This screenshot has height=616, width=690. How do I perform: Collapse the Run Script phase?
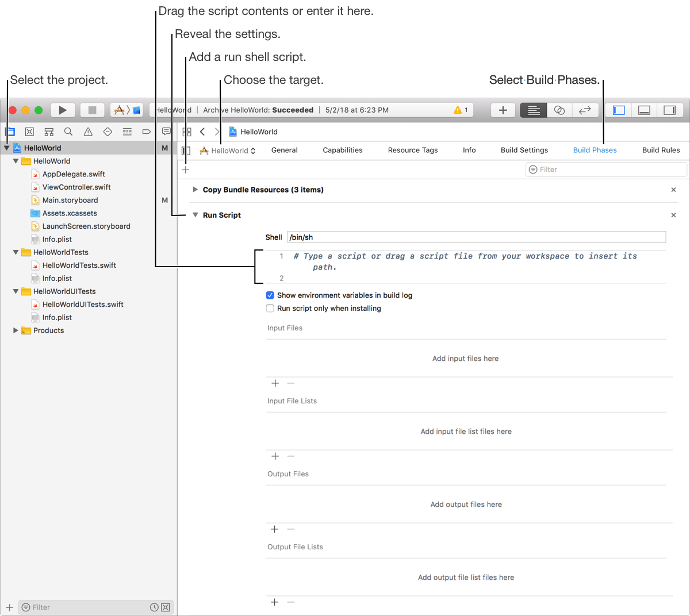[195, 215]
